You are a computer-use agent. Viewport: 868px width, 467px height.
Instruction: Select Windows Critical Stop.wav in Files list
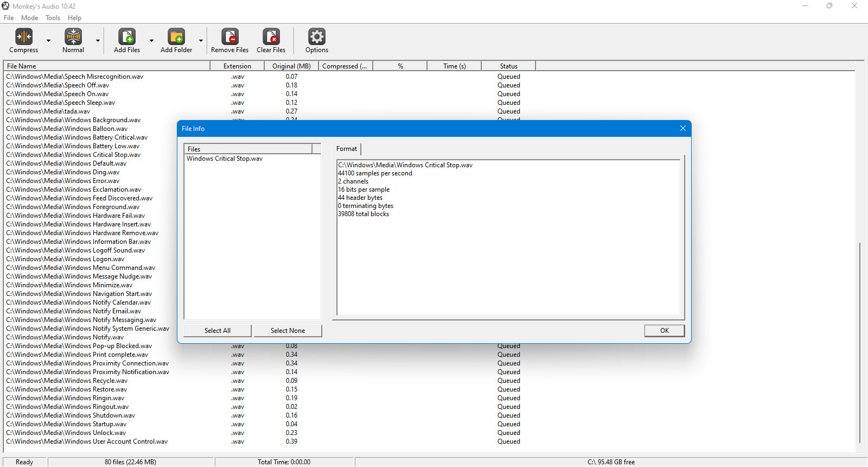tap(225, 159)
